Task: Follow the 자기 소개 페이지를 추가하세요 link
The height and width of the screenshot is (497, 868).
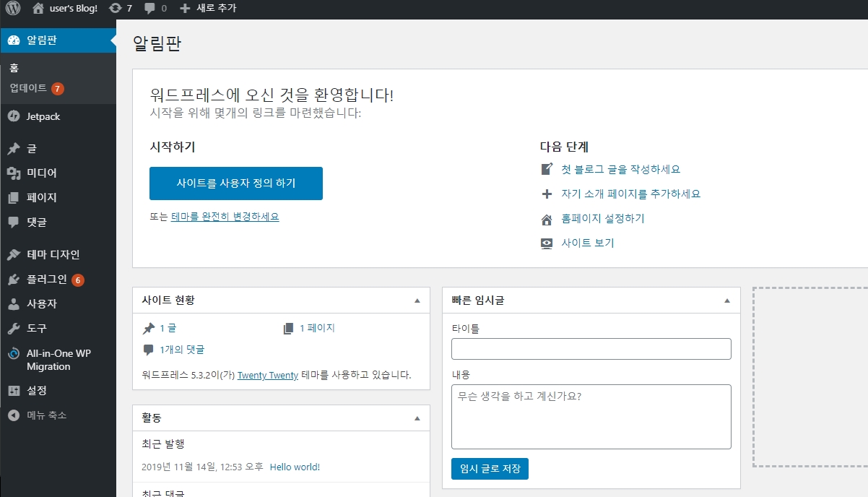Action: pyautogui.click(x=631, y=194)
